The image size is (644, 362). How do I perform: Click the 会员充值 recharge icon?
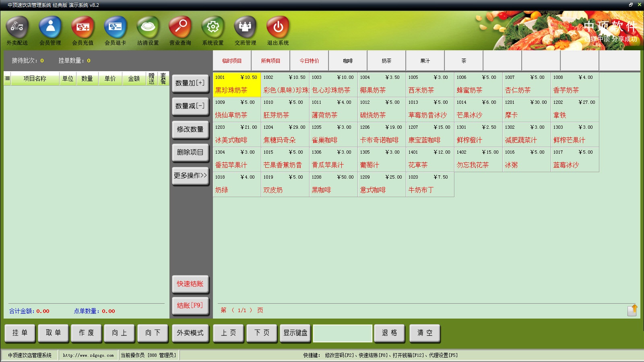click(x=83, y=27)
